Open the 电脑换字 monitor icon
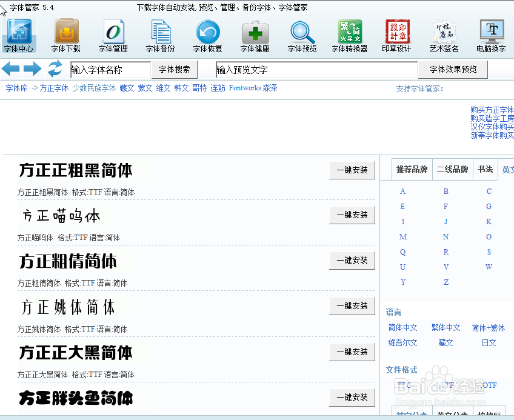This screenshot has width=514, height=420. point(492,35)
